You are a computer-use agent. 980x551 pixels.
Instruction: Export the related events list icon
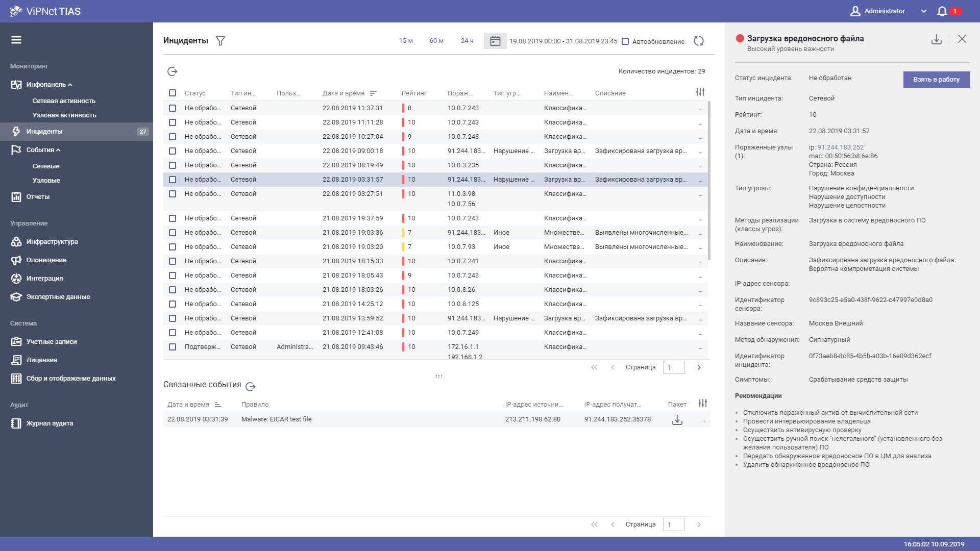pyautogui.click(x=251, y=387)
